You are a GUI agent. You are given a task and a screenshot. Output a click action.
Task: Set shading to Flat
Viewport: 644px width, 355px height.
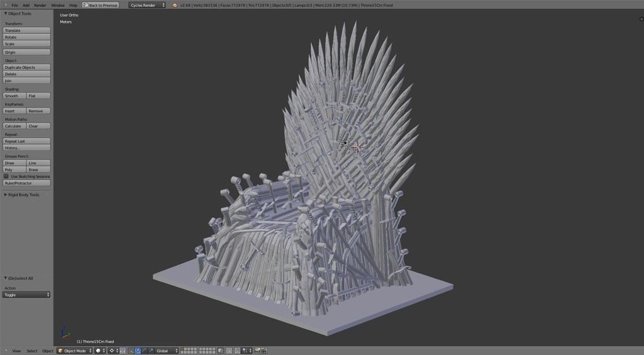click(38, 96)
